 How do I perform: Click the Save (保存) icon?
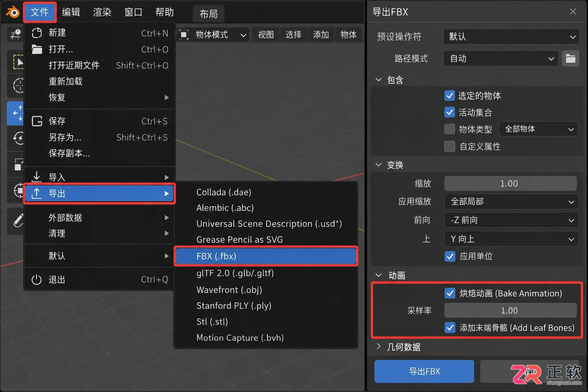(x=37, y=121)
